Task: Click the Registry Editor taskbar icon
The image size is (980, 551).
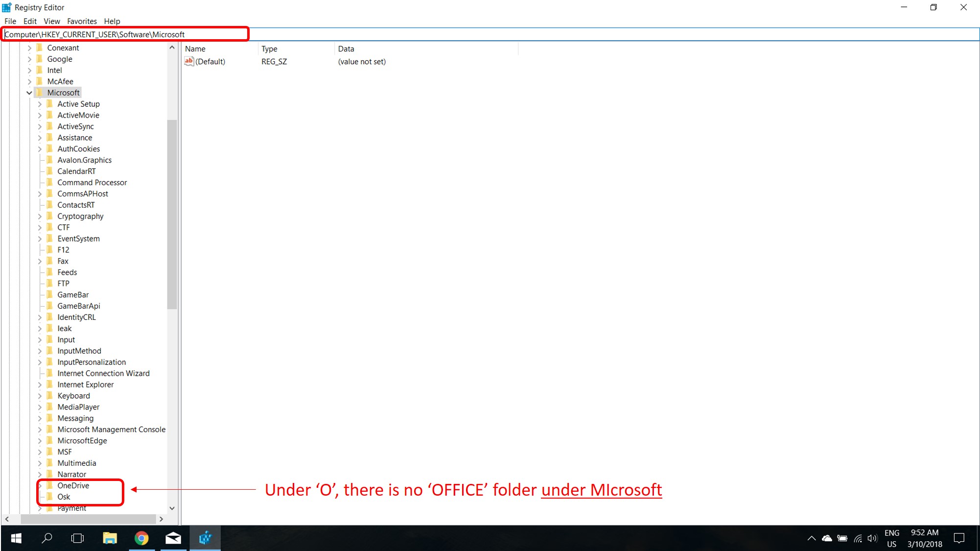Action: click(205, 538)
